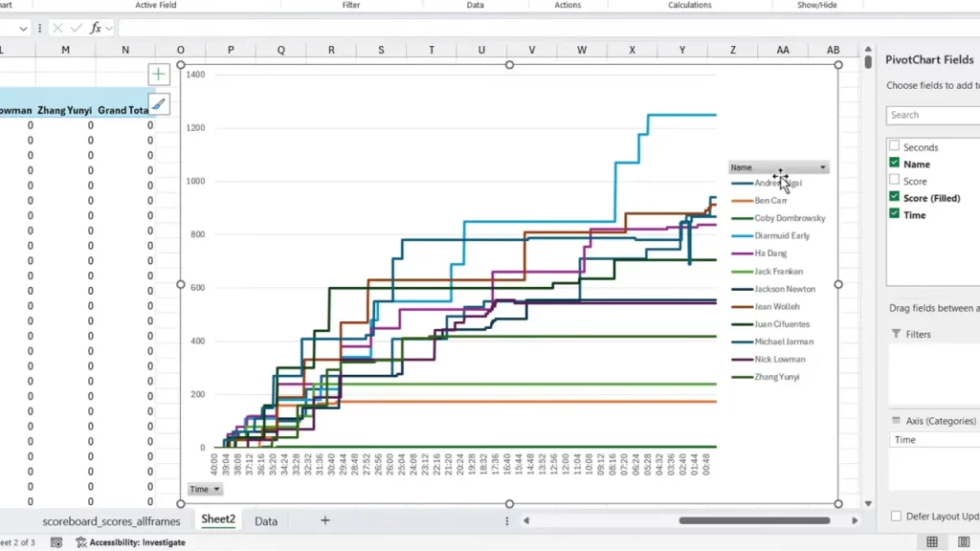This screenshot has width=980, height=551.
Task: Add a new sheet with the plus button
Action: pos(324,520)
